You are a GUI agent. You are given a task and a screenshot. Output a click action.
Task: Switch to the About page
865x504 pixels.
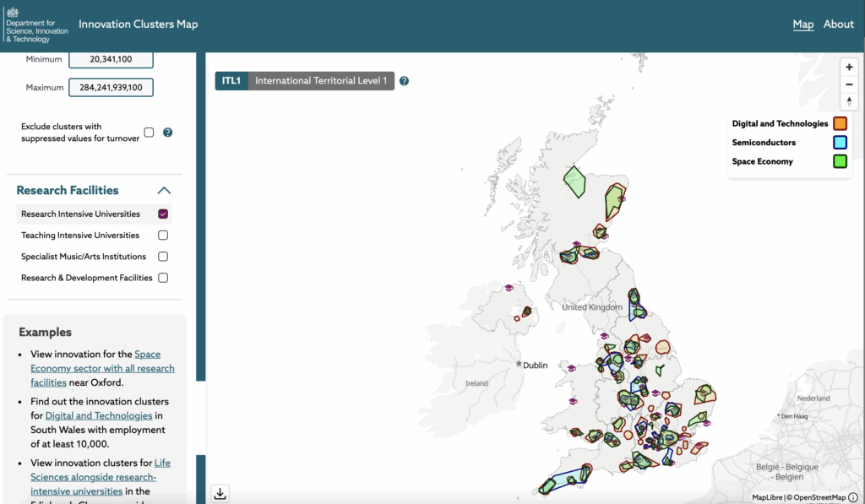coord(838,24)
